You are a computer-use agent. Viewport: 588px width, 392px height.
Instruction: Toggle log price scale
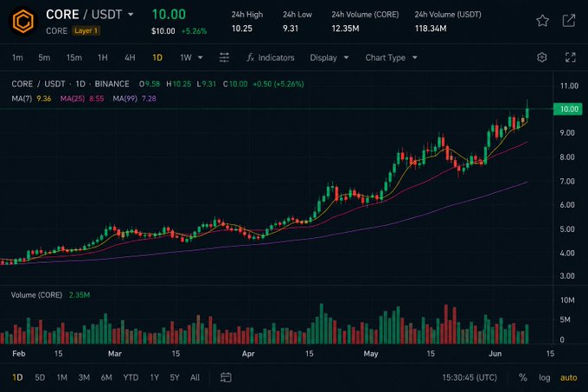(545, 377)
